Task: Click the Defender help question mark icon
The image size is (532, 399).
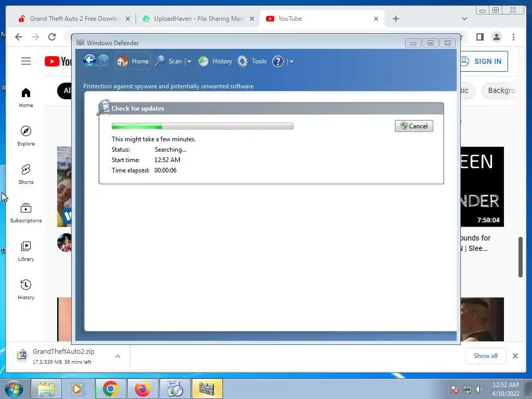Action: [x=278, y=61]
